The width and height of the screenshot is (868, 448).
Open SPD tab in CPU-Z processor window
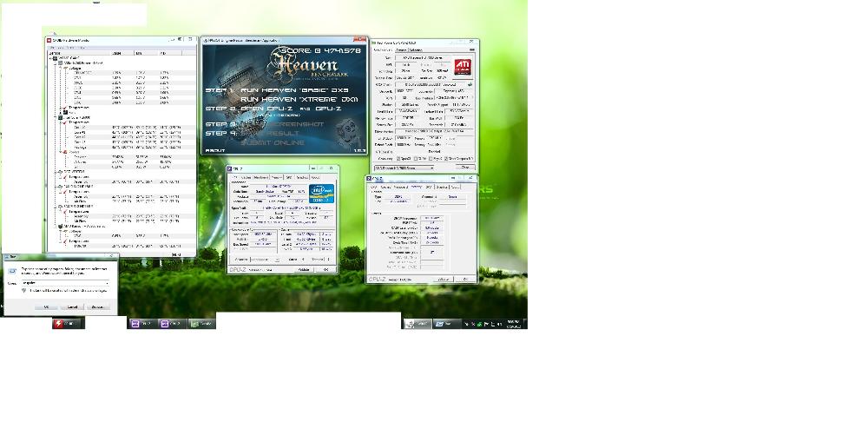288,177
